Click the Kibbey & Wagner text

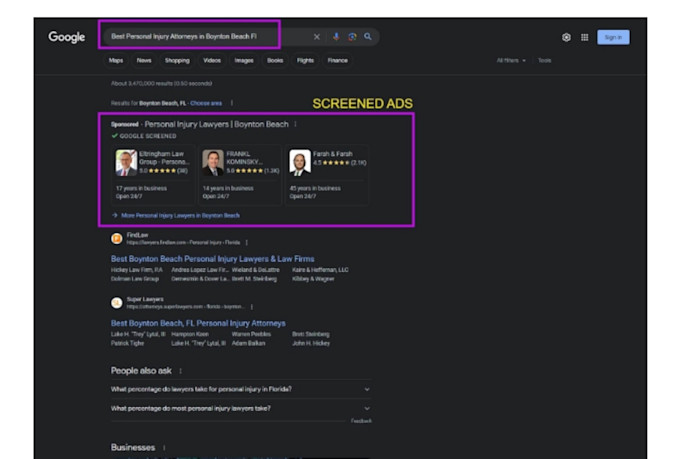313,279
